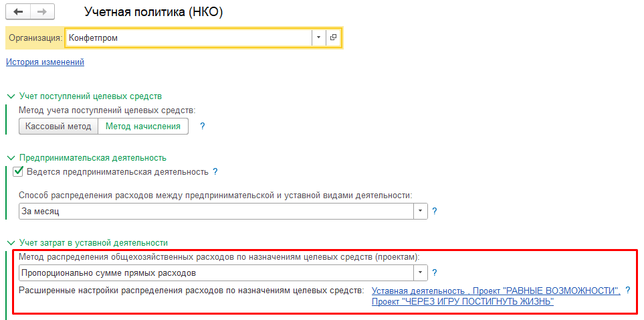Click help icon beside proportional distribution dropdown

click(x=434, y=272)
